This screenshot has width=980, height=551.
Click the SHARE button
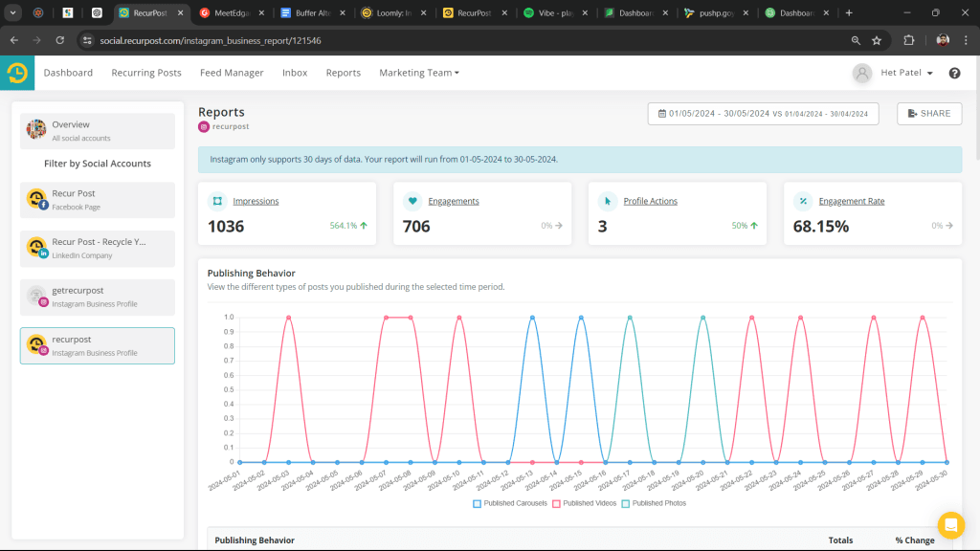[x=928, y=113]
